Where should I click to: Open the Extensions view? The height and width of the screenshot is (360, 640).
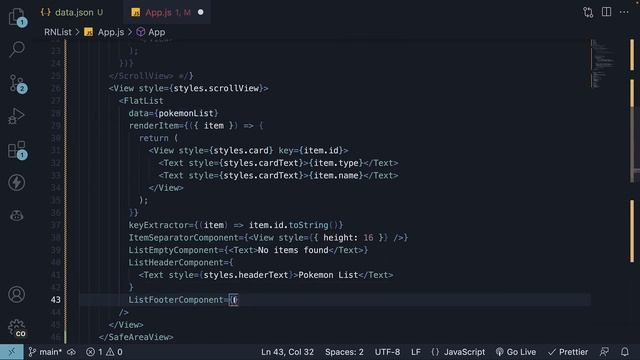(x=17, y=150)
